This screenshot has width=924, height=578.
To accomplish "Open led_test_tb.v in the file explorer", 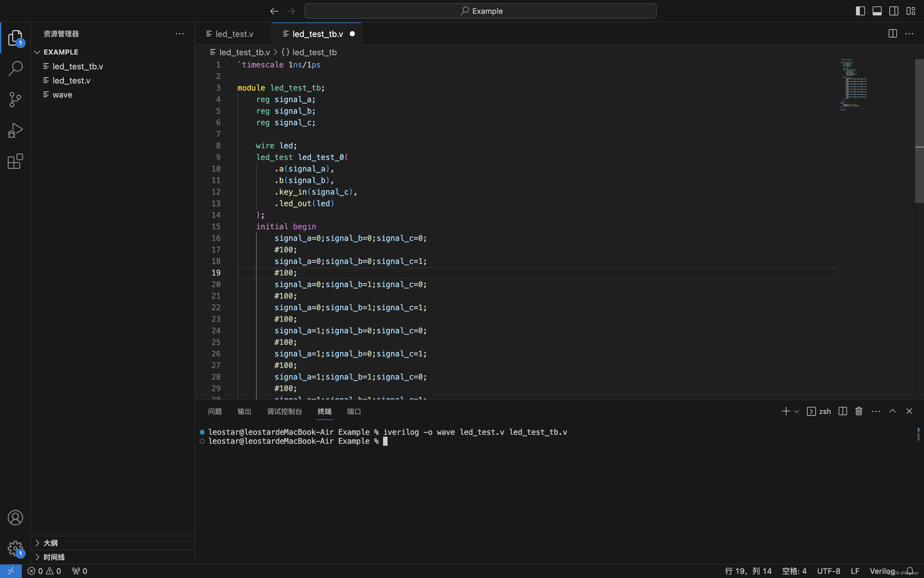I will click(x=112, y=66).
